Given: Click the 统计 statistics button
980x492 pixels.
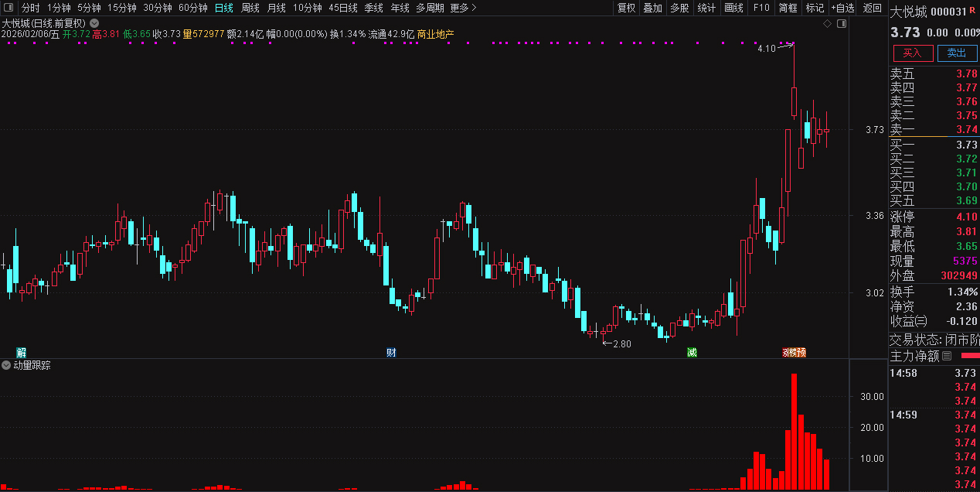Looking at the screenshot, I should click(x=706, y=8).
